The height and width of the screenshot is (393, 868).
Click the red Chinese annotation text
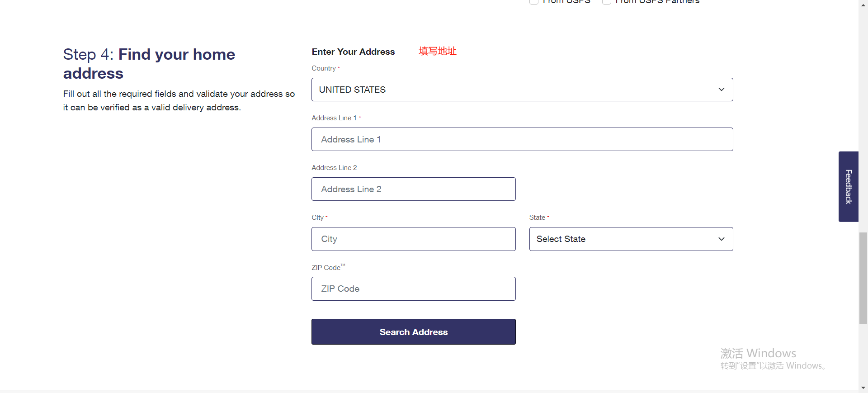click(438, 51)
